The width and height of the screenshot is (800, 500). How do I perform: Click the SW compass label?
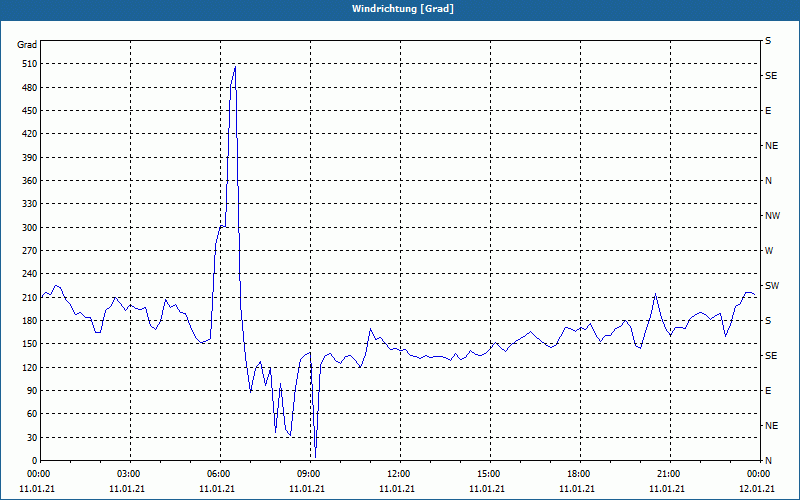pos(772,286)
